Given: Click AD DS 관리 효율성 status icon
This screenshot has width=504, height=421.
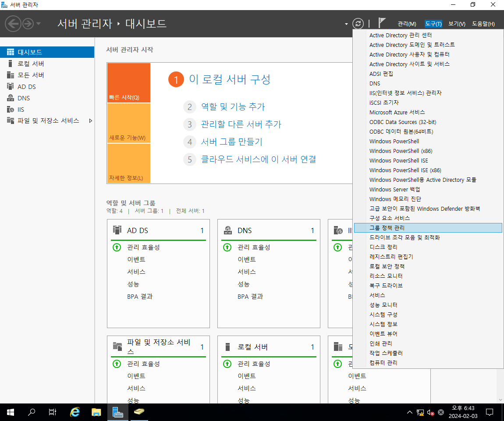Looking at the screenshot, I should tap(117, 247).
